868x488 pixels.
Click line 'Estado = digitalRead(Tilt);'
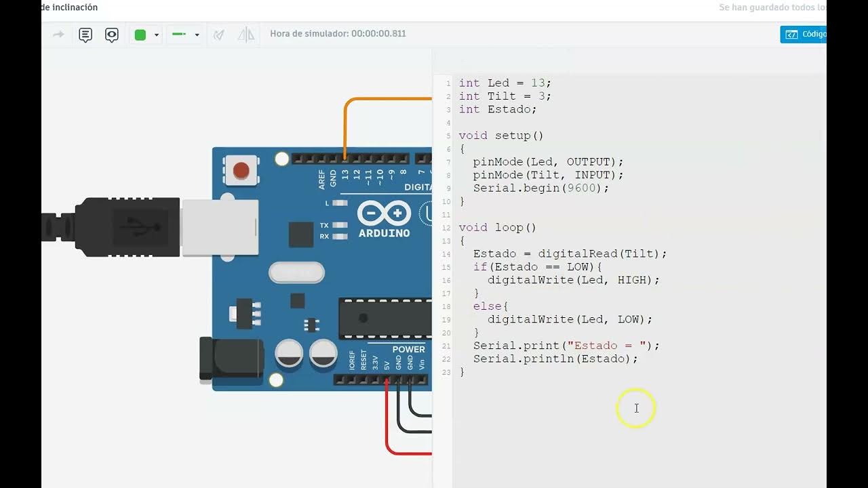point(570,253)
